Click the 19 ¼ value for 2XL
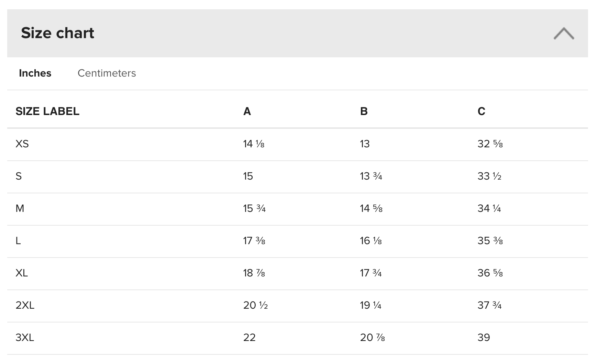This screenshot has height=364, width=598. [370, 305]
